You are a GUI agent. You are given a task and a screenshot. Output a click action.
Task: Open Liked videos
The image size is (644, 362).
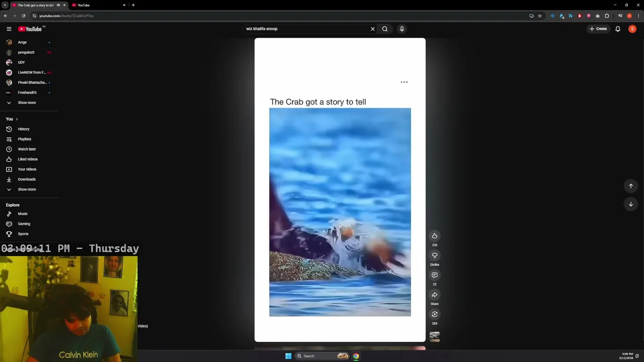click(28, 159)
